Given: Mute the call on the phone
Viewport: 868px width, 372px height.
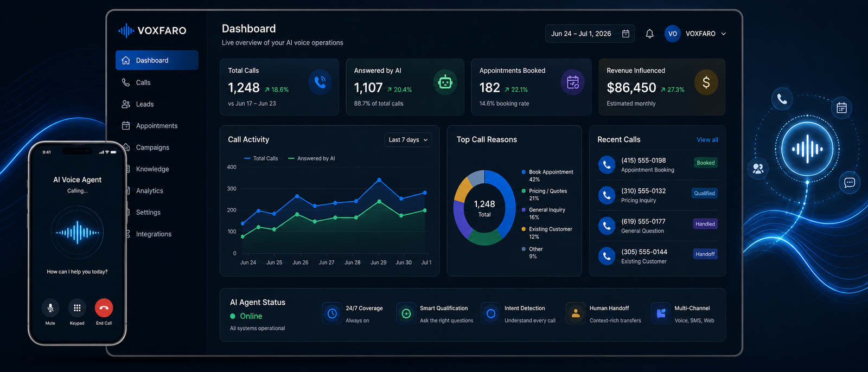Looking at the screenshot, I should coord(50,308).
